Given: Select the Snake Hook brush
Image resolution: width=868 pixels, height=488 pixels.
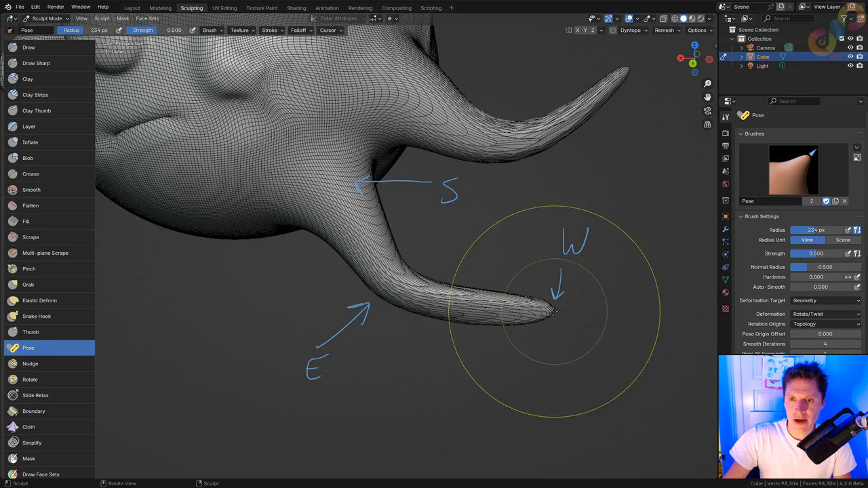Looking at the screenshot, I should pyautogui.click(x=49, y=316).
